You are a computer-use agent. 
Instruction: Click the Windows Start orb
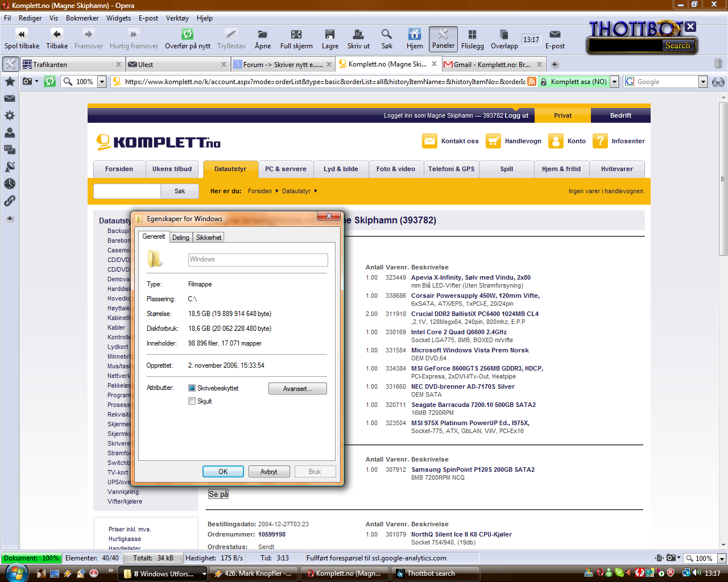click(15, 572)
